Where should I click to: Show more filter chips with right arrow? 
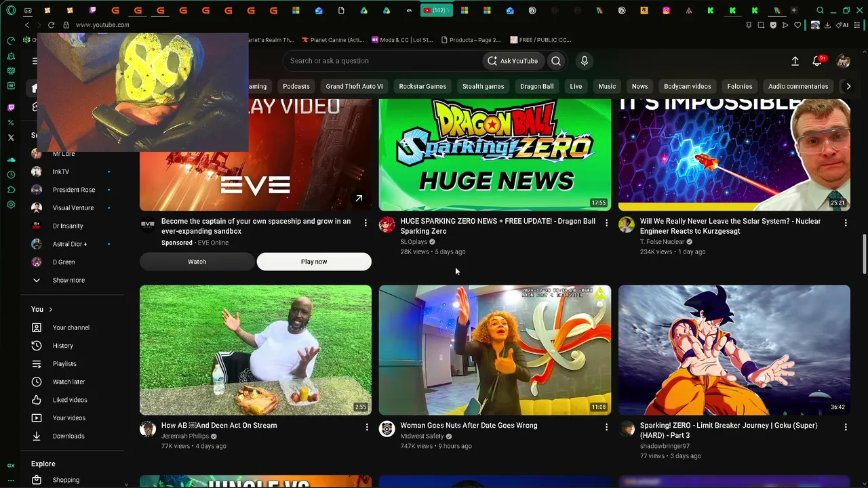(x=848, y=86)
